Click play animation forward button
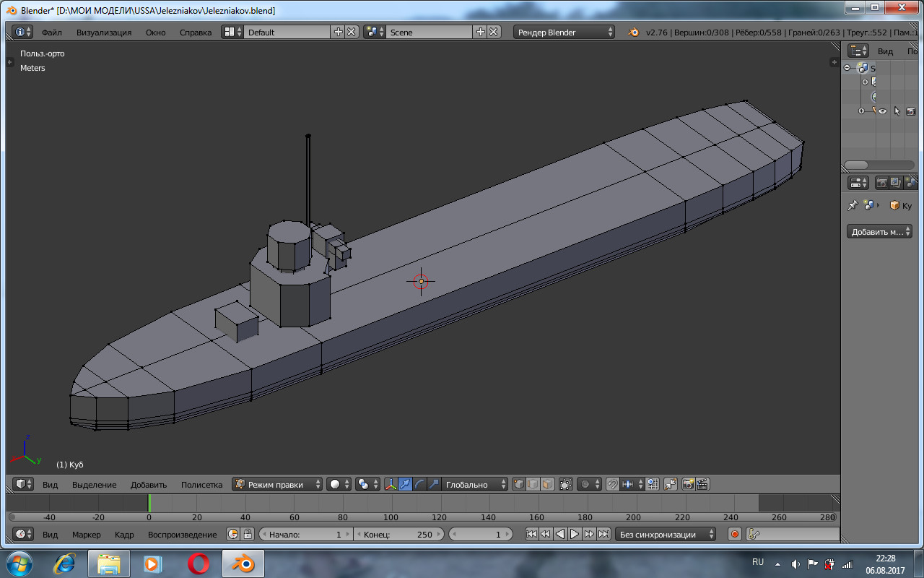Screen dimensions: 924x578 [x=575, y=534]
